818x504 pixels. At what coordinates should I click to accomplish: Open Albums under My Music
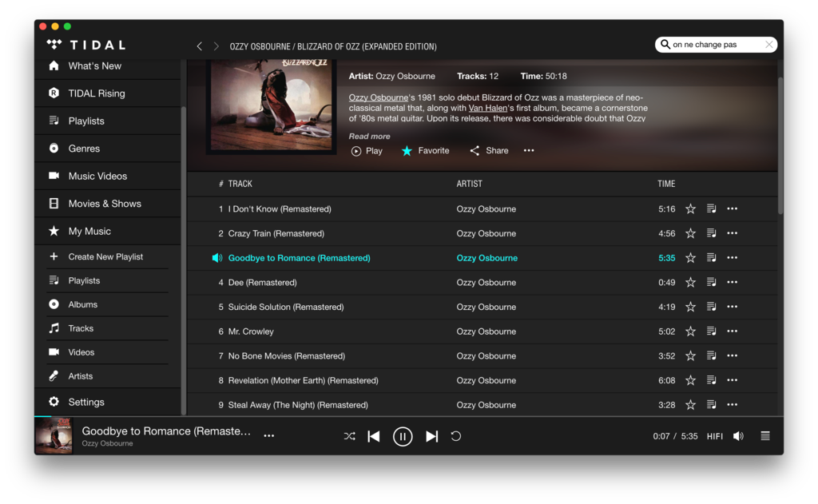pyautogui.click(x=108, y=304)
